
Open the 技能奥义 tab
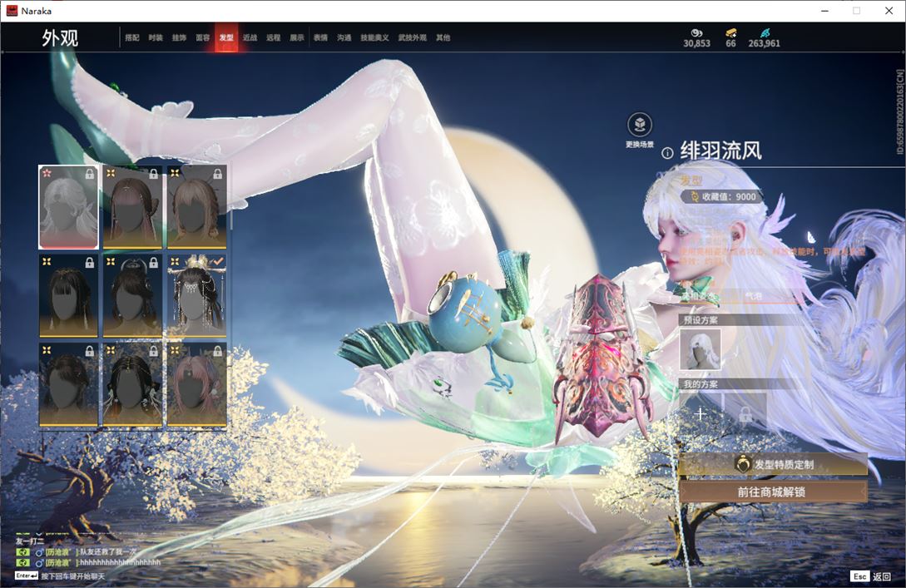374,37
